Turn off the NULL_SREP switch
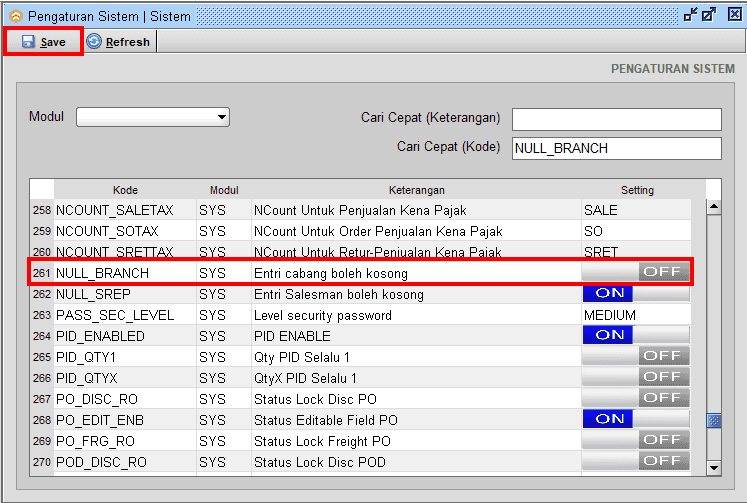 pyautogui.click(x=636, y=294)
